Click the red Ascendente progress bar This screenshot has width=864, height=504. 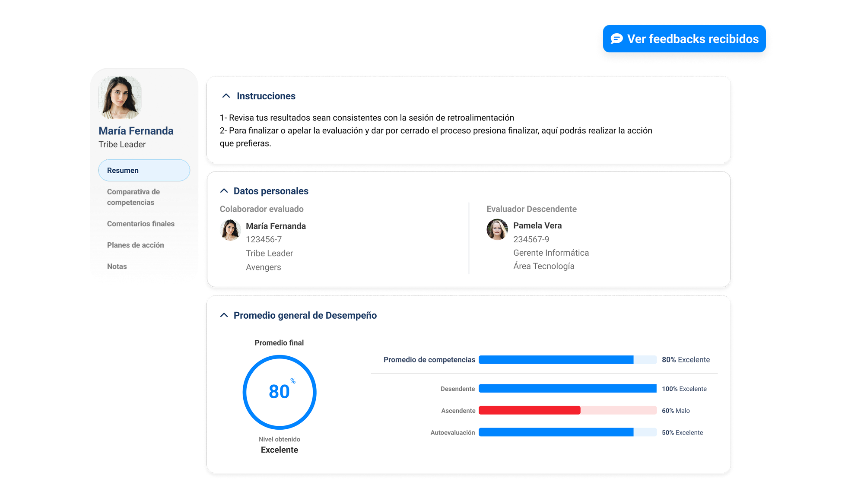529,410
